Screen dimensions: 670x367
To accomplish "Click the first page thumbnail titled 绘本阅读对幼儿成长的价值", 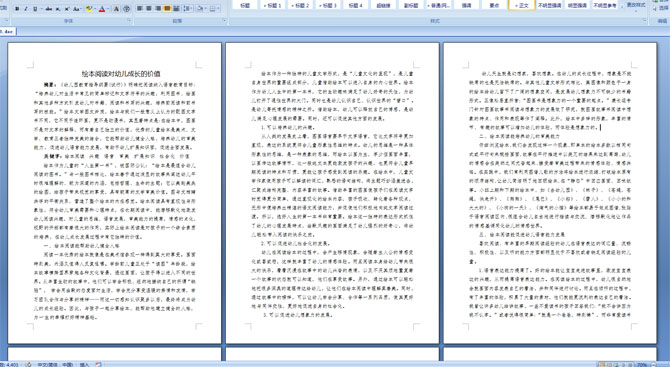I will [115, 193].
